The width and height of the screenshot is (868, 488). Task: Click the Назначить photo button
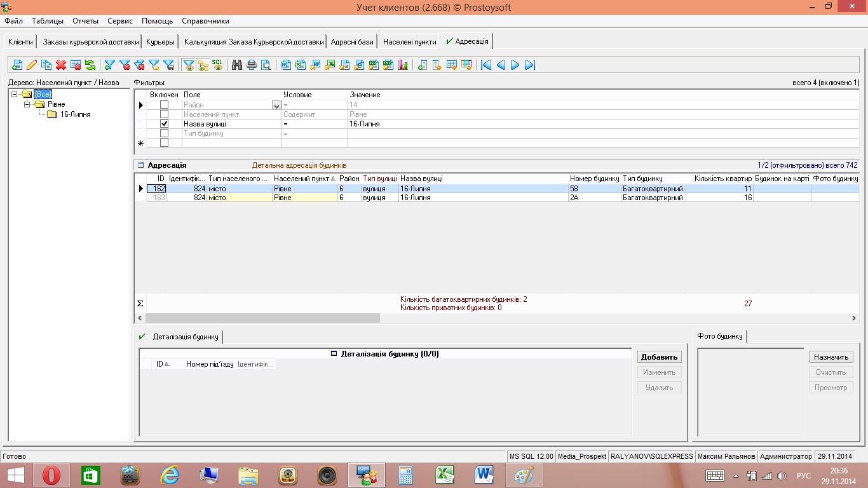point(831,357)
